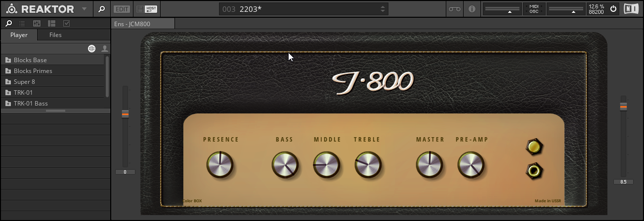Click the right fader value field showing 8.5
This screenshot has height=221, width=644.
pos(623,182)
